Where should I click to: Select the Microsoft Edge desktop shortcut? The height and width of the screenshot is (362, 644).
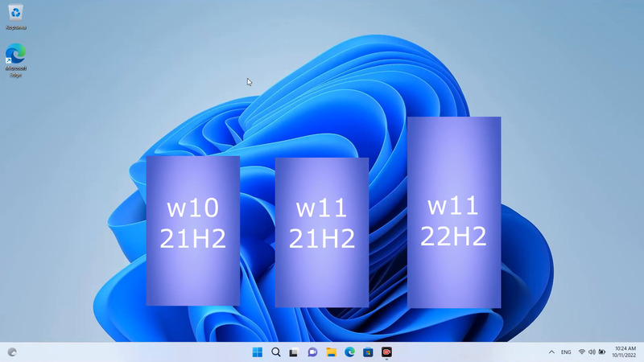(x=15, y=56)
